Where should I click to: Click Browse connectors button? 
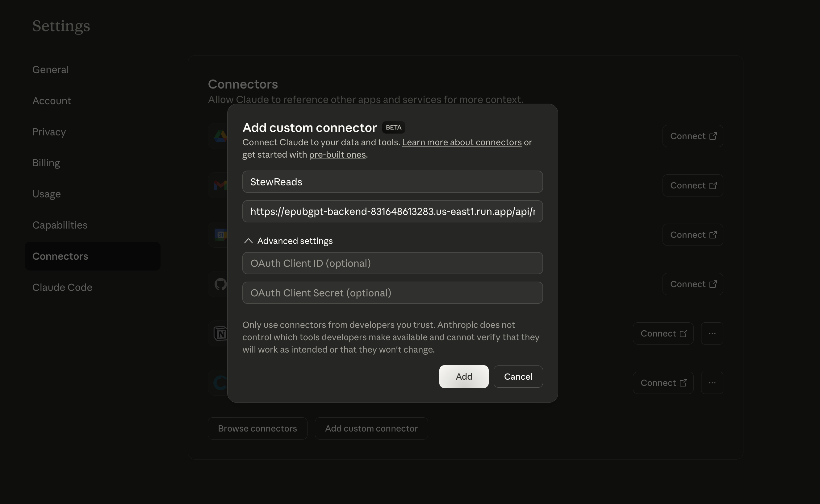click(257, 428)
